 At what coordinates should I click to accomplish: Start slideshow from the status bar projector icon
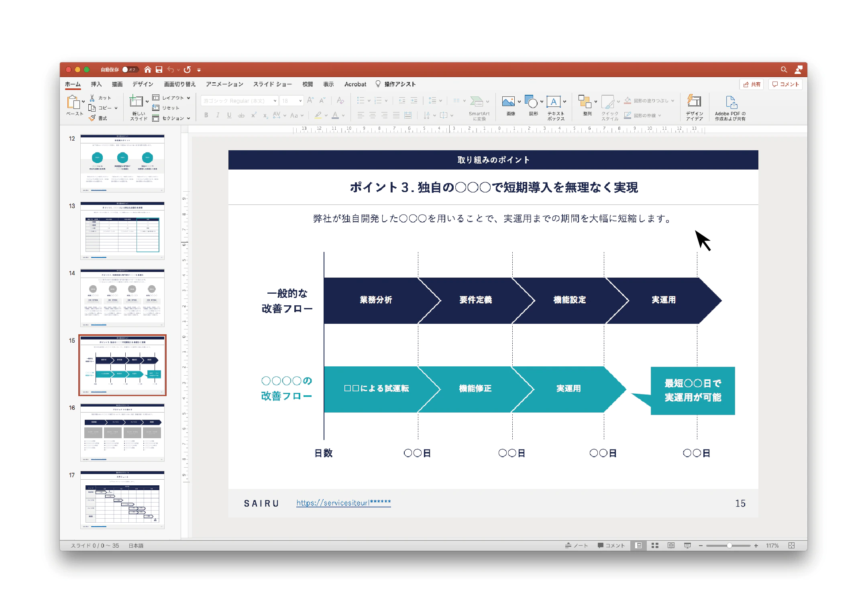point(688,545)
